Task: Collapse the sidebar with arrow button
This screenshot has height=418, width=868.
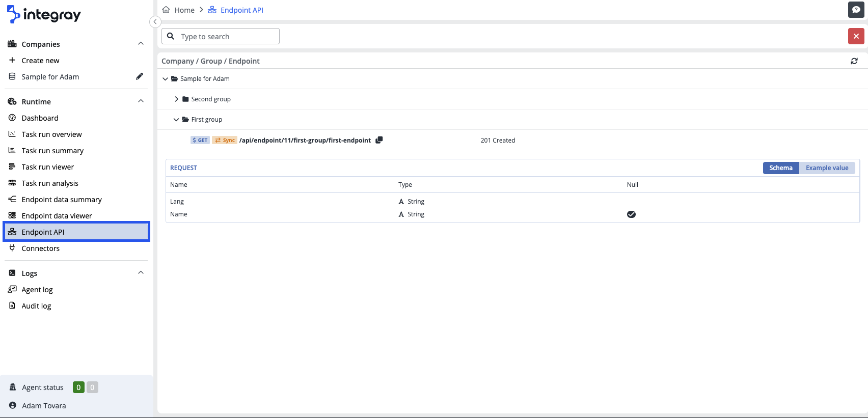Action: pos(155,22)
